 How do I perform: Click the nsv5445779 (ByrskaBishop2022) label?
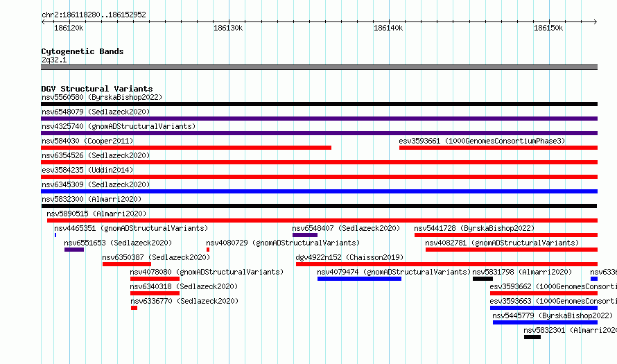(553, 315)
